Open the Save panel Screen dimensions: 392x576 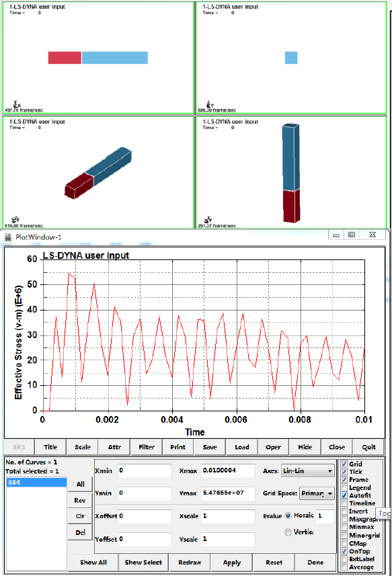[210, 447]
